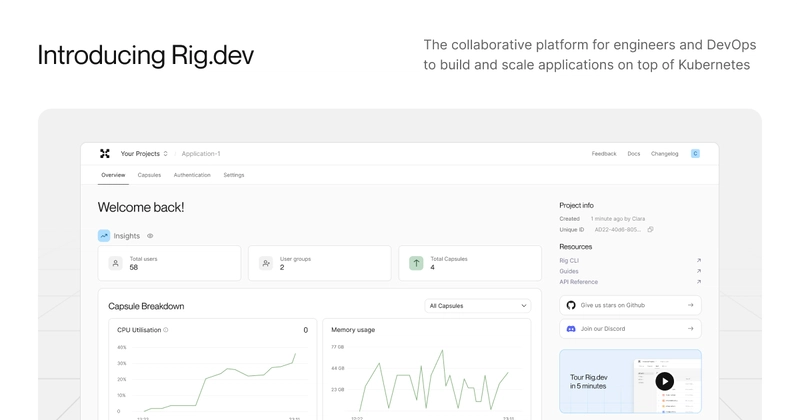Copy the project Unique ID
The width and height of the screenshot is (800, 420).
pos(650,229)
